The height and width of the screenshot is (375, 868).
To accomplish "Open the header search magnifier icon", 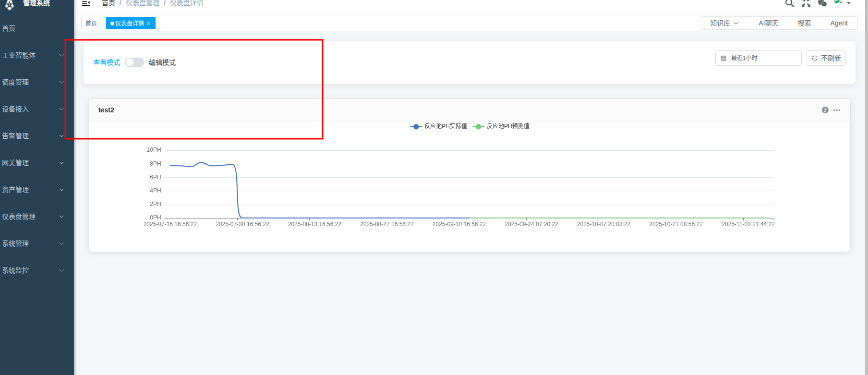I will [789, 3].
